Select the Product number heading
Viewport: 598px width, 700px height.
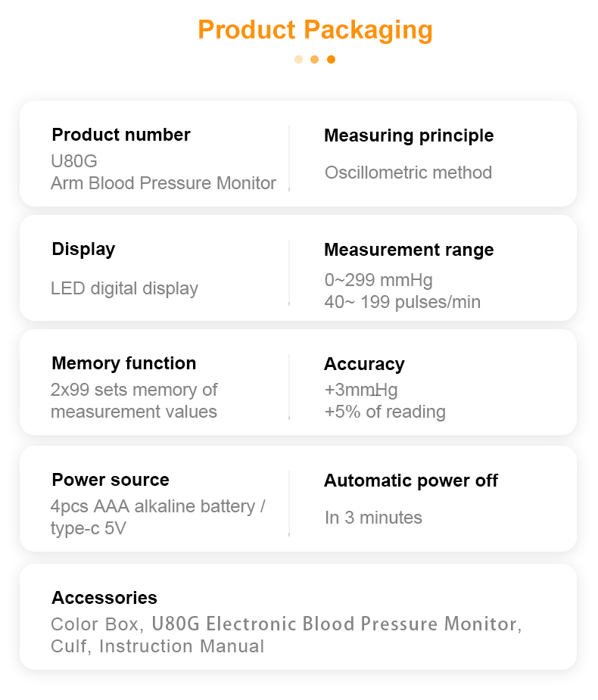pyautogui.click(x=121, y=135)
